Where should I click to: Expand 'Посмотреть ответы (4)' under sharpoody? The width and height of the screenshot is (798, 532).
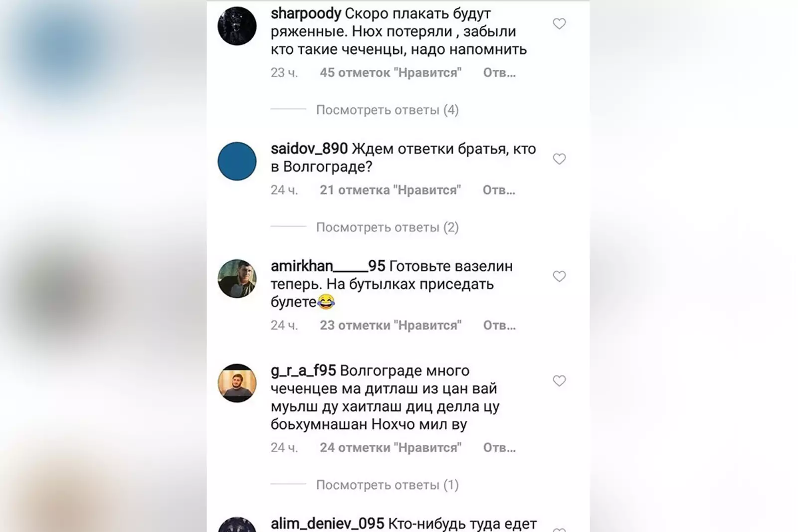pyautogui.click(x=387, y=110)
